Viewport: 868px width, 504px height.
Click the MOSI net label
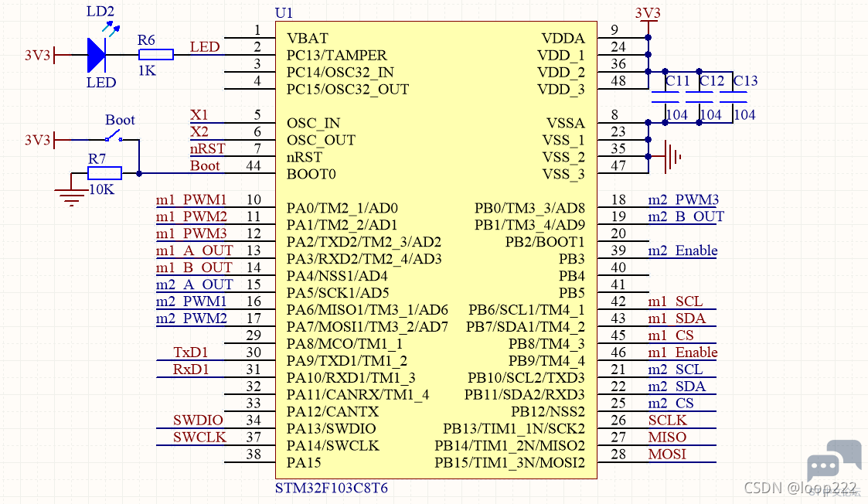[x=668, y=455]
